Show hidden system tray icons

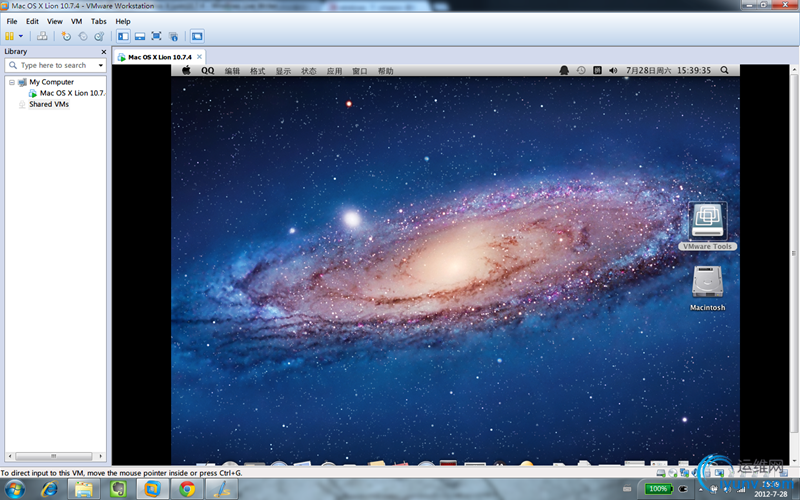[x=699, y=489]
